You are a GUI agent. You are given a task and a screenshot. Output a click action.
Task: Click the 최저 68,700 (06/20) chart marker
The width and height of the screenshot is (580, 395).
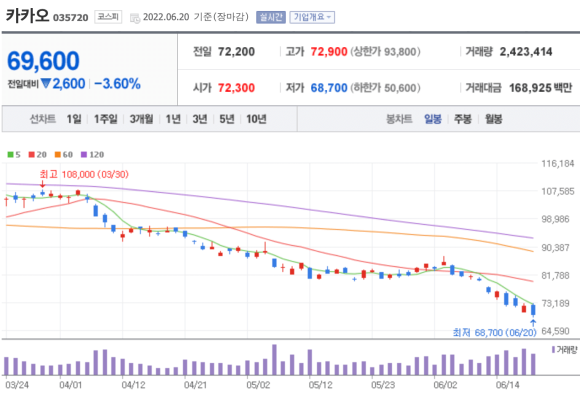(x=495, y=332)
